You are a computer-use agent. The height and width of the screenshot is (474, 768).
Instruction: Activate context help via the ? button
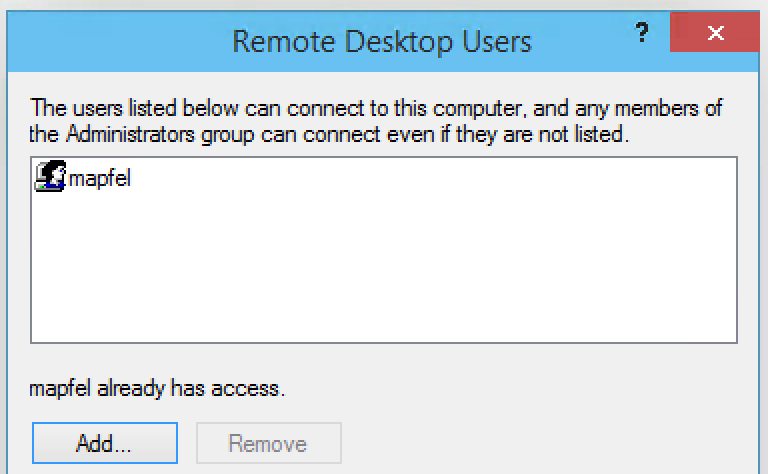tap(642, 33)
